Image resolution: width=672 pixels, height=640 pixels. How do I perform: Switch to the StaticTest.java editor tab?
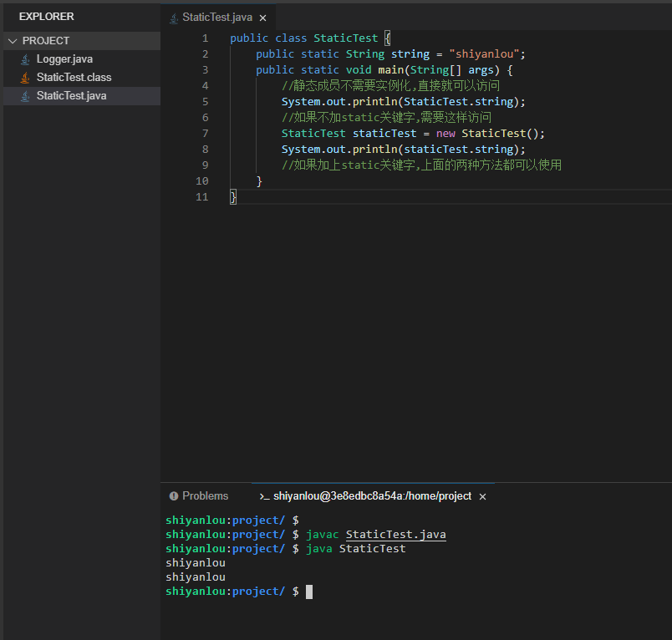(217, 18)
